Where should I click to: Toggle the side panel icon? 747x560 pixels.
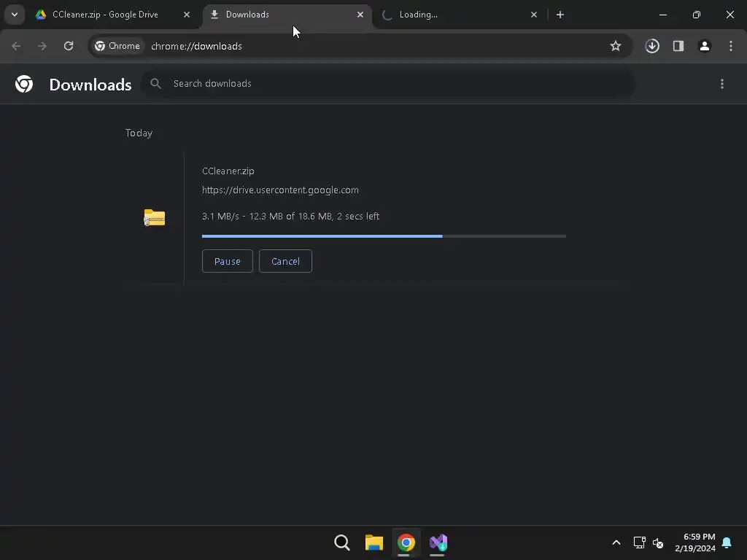point(678,46)
